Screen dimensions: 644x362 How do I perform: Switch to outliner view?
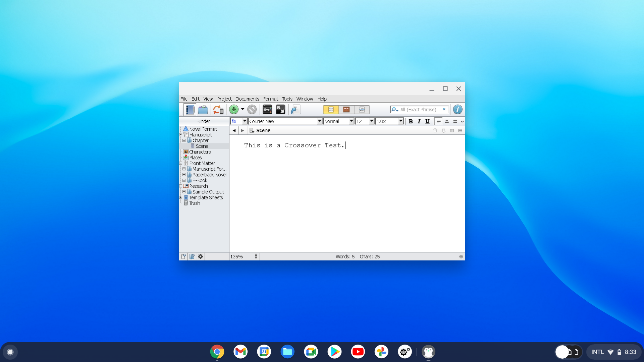click(x=362, y=109)
